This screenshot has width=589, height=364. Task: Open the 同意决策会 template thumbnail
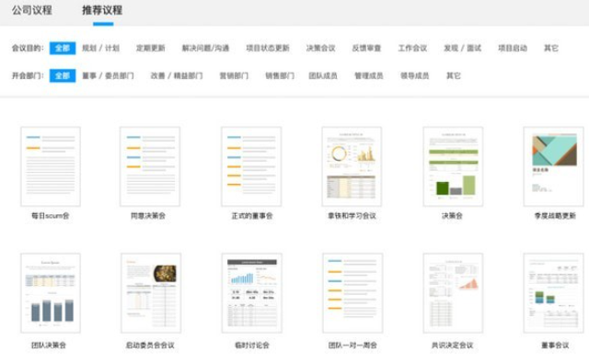(150, 166)
